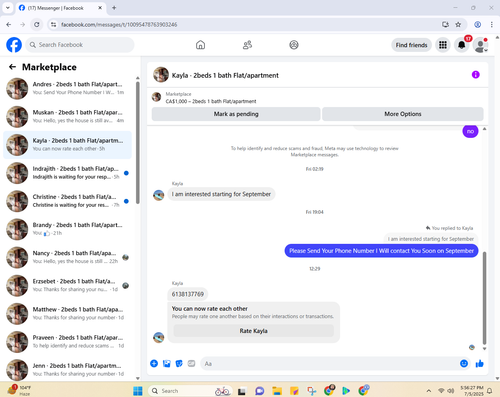500x397 pixels.
Task: Open the Matthew conversation
Action: coord(67,314)
